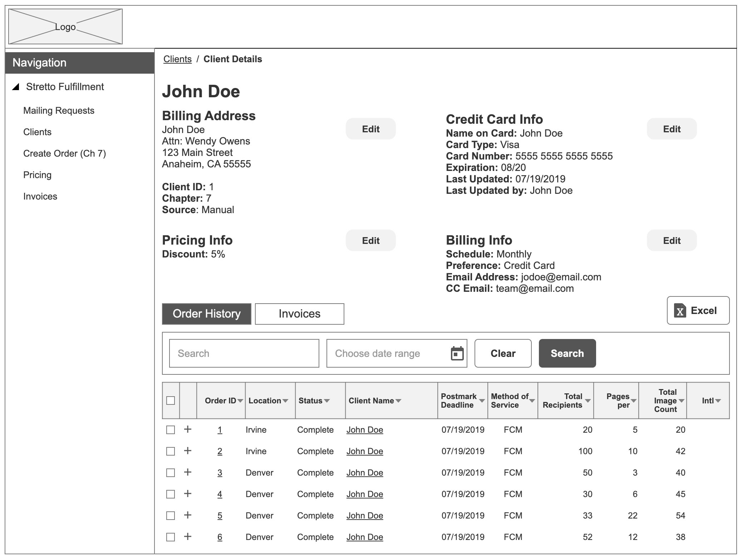The height and width of the screenshot is (560, 742).
Task: Click the Clear button
Action: [x=503, y=353]
